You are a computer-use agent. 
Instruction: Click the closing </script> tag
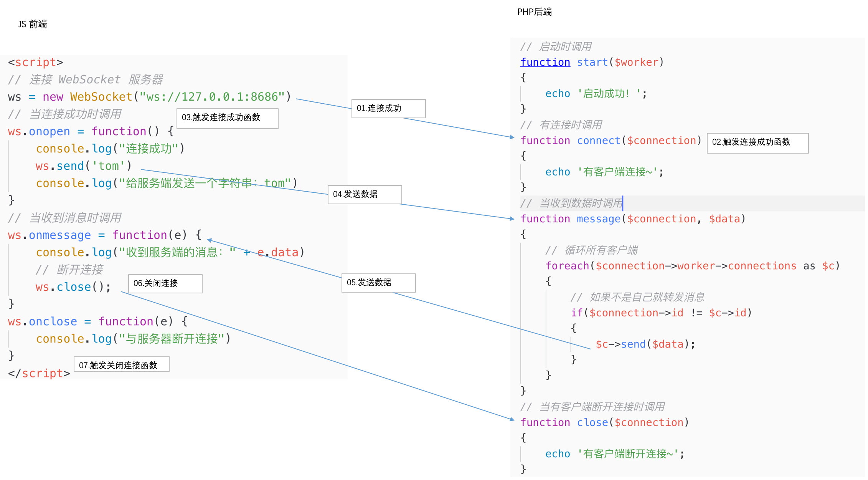[39, 373]
